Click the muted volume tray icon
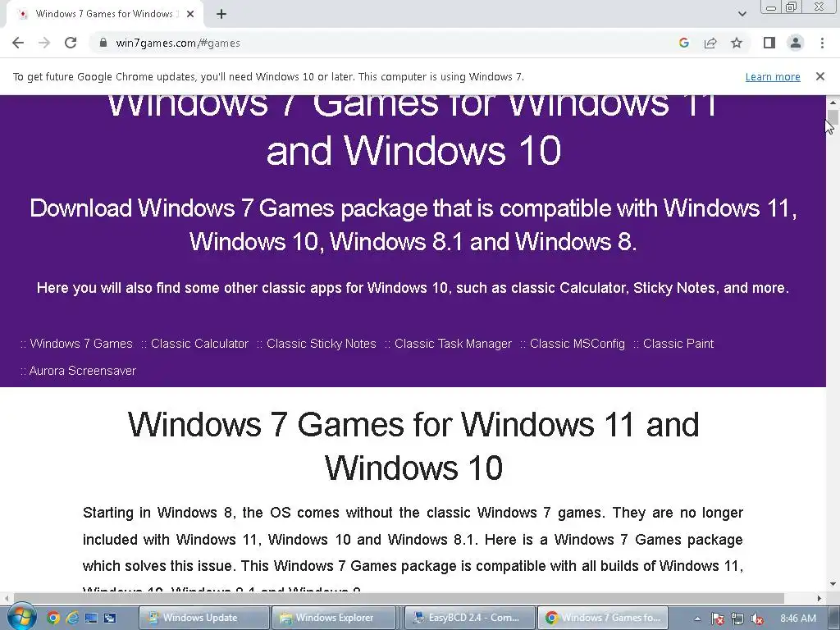 757,619
